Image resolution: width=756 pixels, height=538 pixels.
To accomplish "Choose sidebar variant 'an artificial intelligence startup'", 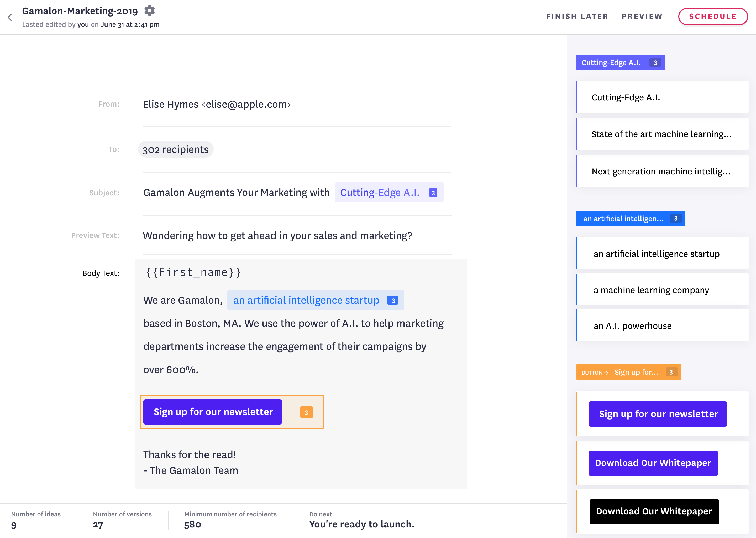I will (662, 254).
